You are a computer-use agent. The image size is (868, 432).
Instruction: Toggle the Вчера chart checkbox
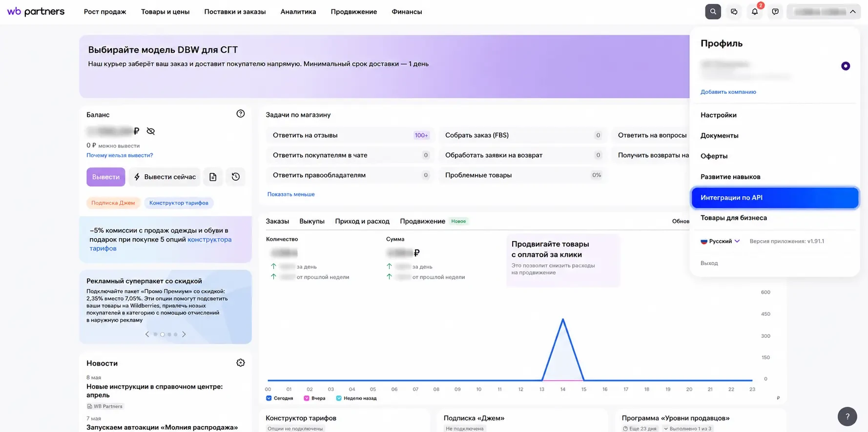pos(306,398)
